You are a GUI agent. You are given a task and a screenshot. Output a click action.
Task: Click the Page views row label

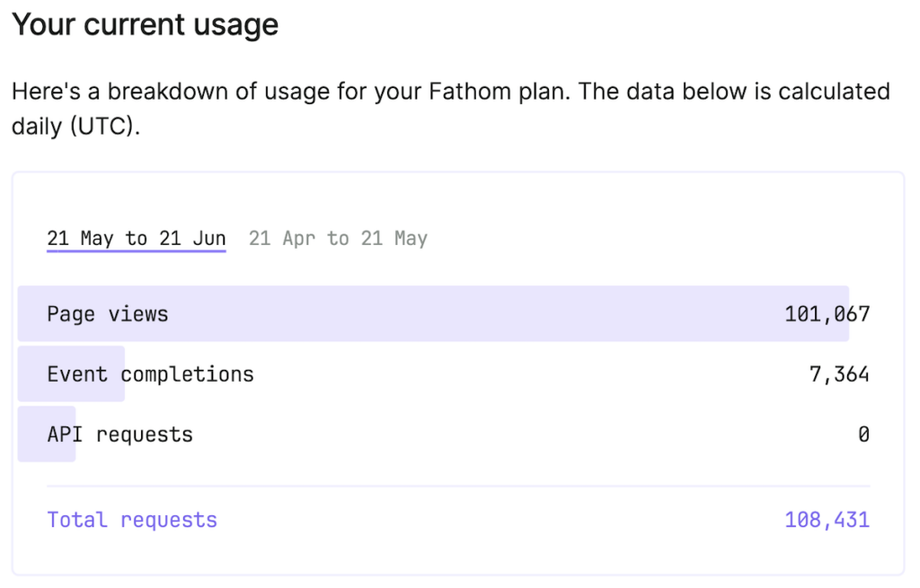pos(108,314)
